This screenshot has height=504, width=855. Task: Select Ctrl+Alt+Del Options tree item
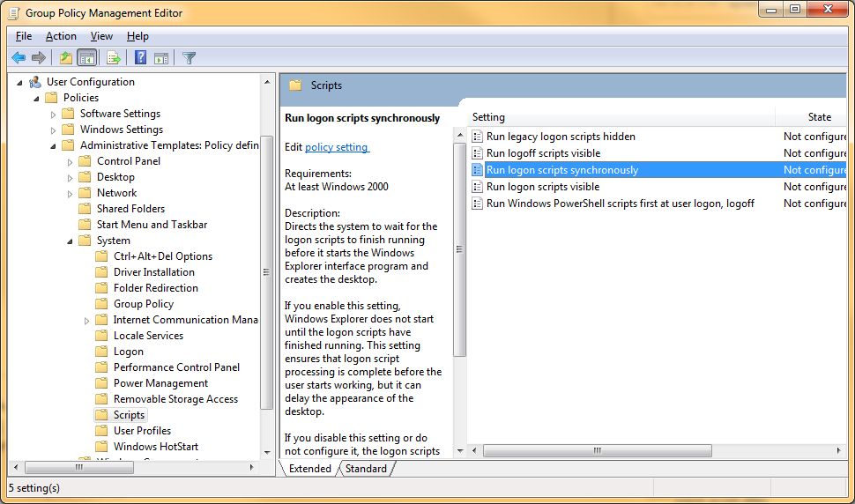tap(162, 256)
